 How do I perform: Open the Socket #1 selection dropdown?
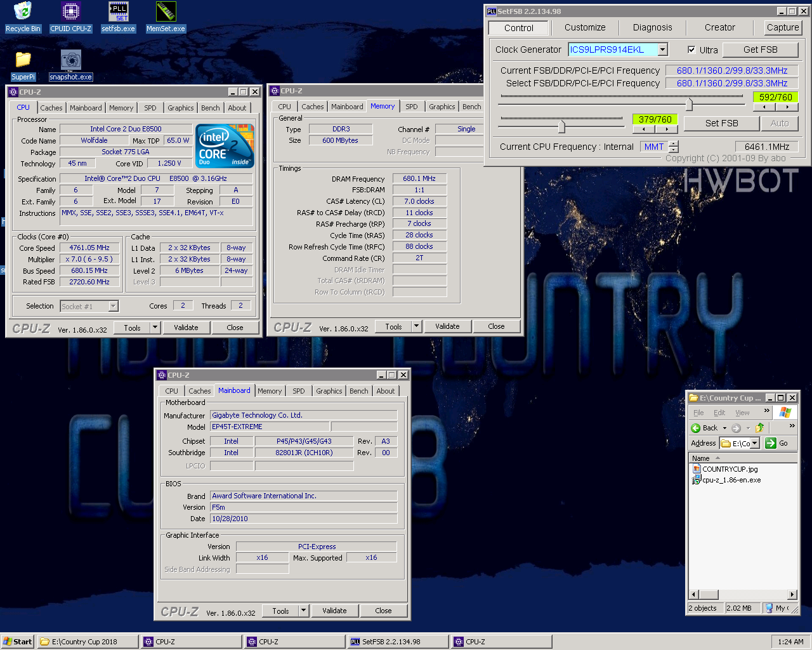[x=113, y=306]
